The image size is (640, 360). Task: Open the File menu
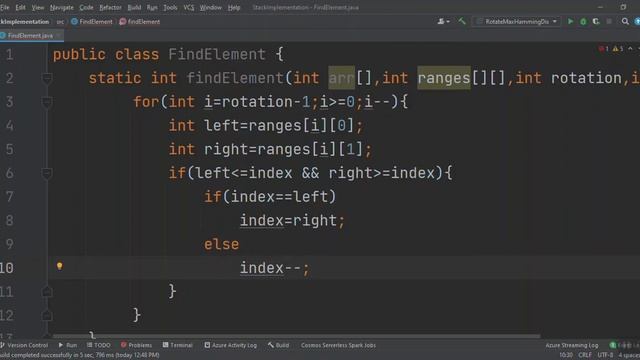[x=5, y=7]
